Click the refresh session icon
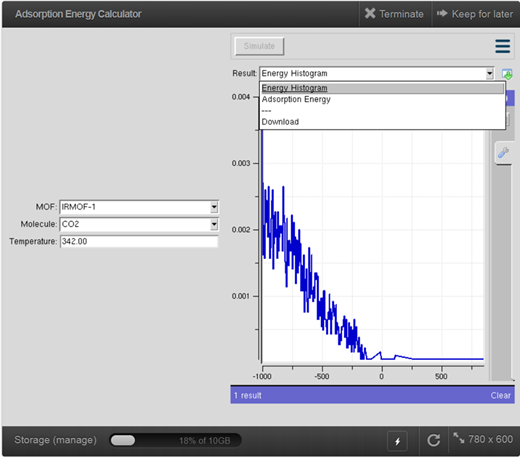The image size is (520, 457). [433, 440]
